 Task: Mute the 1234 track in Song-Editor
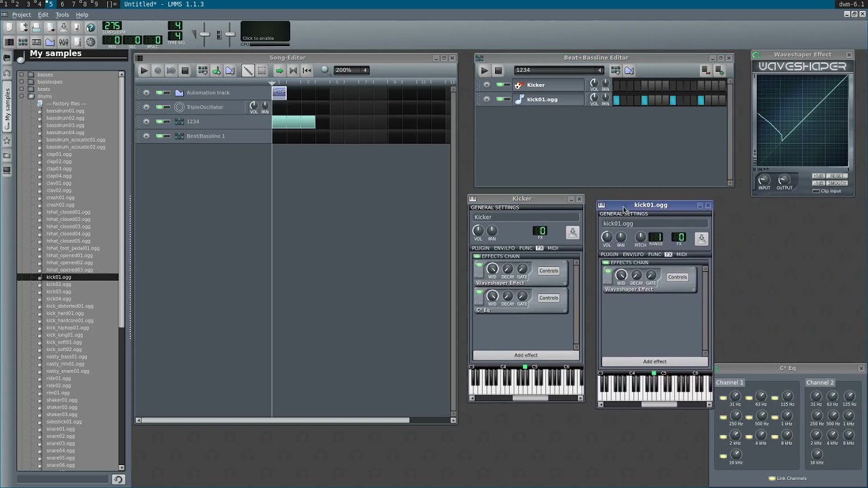pos(159,121)
